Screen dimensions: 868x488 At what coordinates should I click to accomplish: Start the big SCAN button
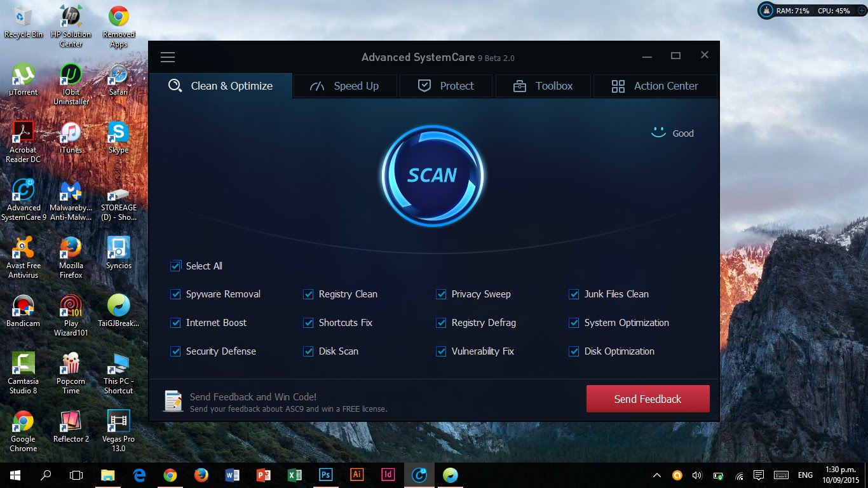433,175
